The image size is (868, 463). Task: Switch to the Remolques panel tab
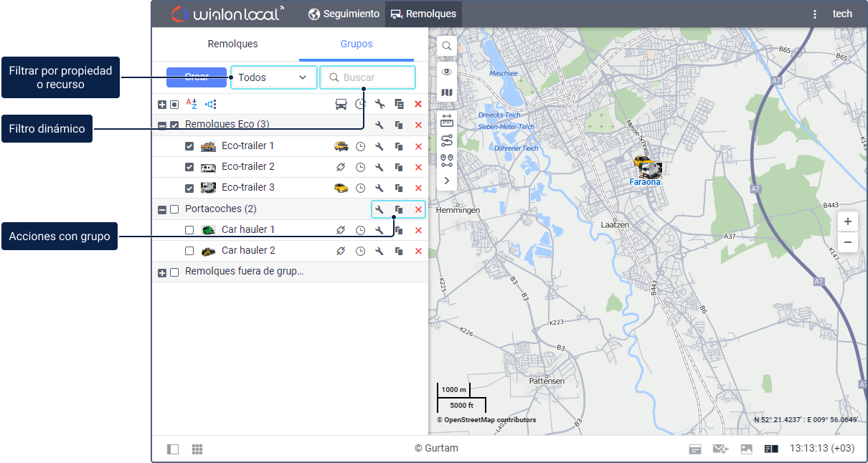coord(232,44)
